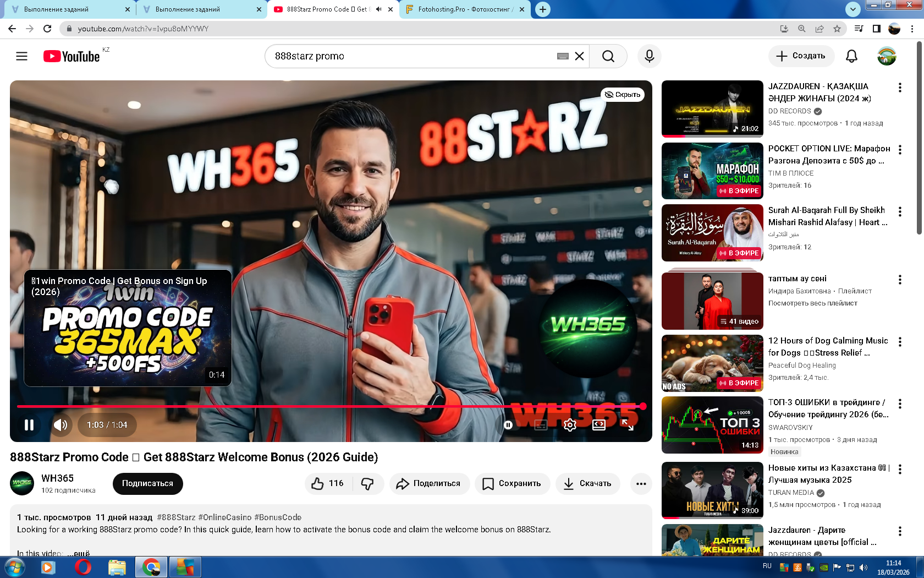Start voice search with the microphone

tap(650, 56)
